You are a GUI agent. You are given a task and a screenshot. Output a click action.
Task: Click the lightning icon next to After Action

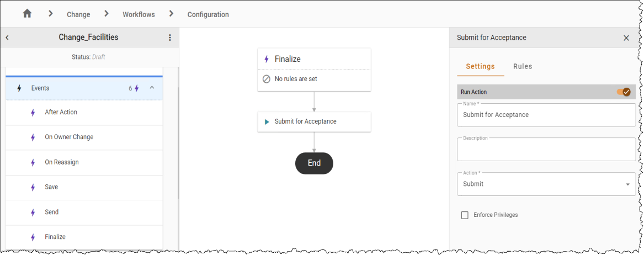click(33, 113)
